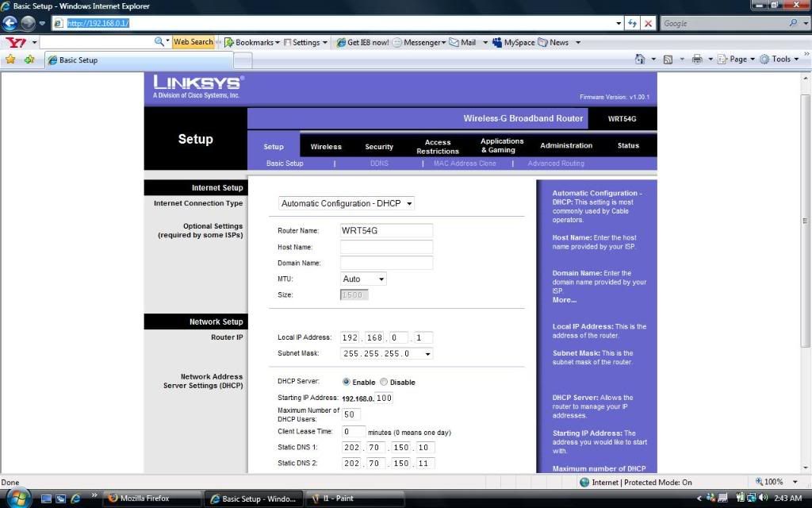Open the Access Restrictions tab

click(438, 146)
